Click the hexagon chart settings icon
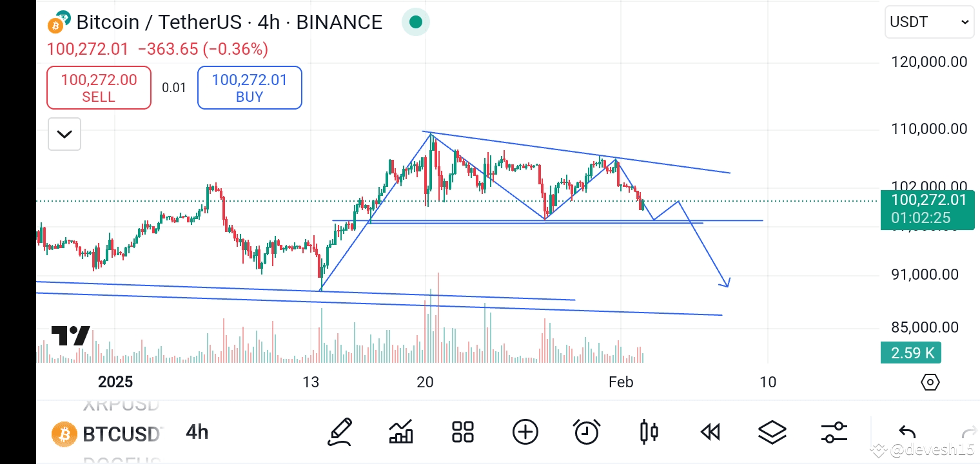The height and width of the screenshot is (464, 980). click(930, 382)
